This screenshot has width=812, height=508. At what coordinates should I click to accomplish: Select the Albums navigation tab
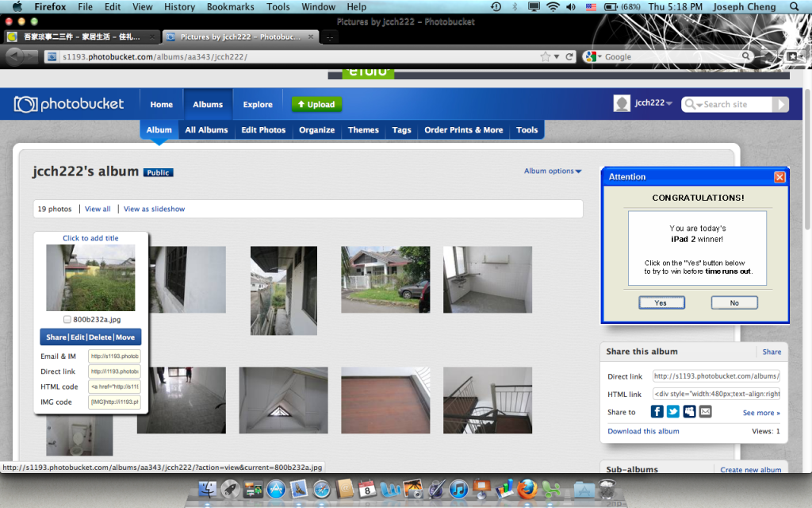click(208, 104)
